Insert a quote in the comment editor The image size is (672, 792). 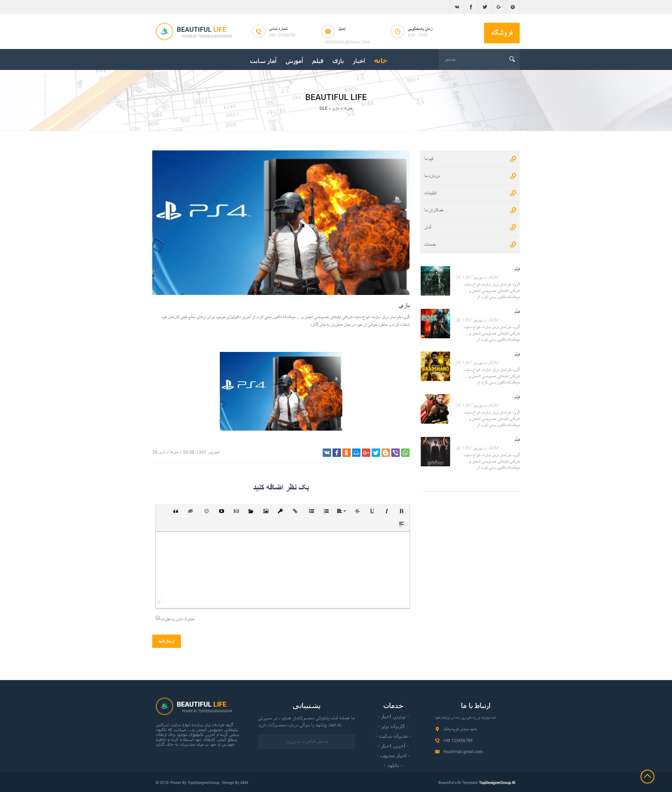pos(176,511)
